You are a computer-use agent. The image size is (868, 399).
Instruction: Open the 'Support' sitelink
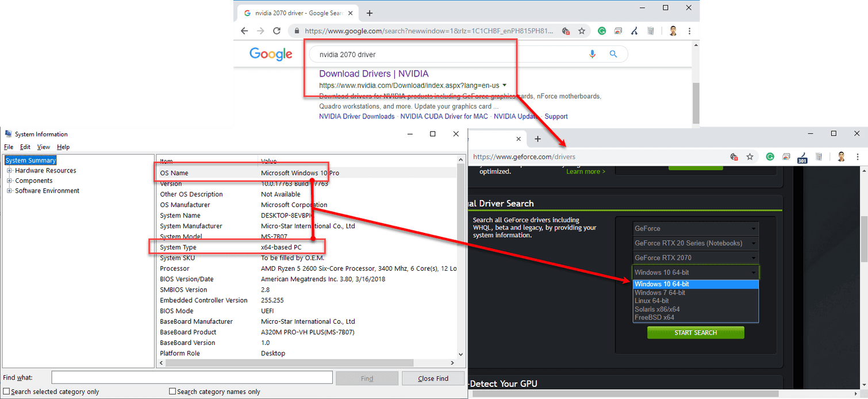(x=556, y=116)
